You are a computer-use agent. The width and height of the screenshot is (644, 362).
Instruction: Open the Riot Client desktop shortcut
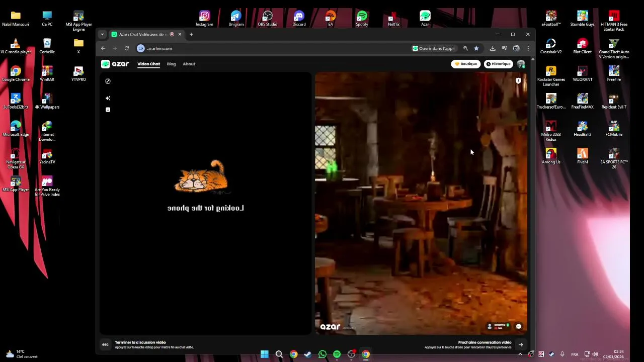[582, 46]
